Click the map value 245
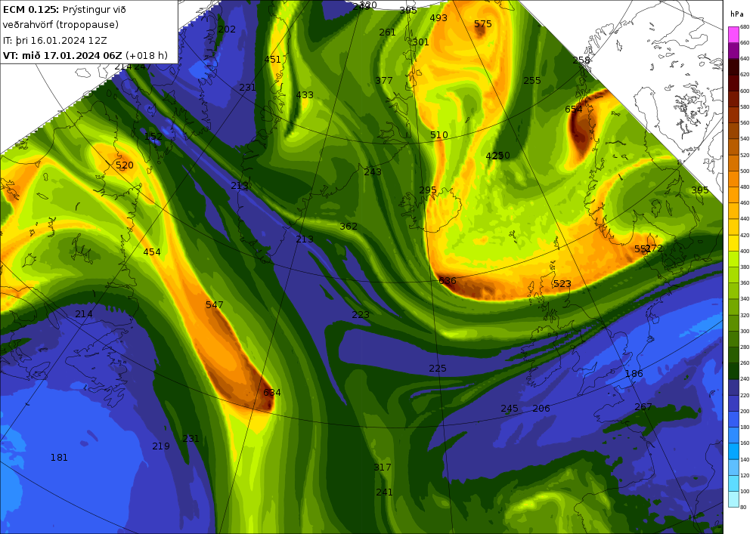 (509, 409)
